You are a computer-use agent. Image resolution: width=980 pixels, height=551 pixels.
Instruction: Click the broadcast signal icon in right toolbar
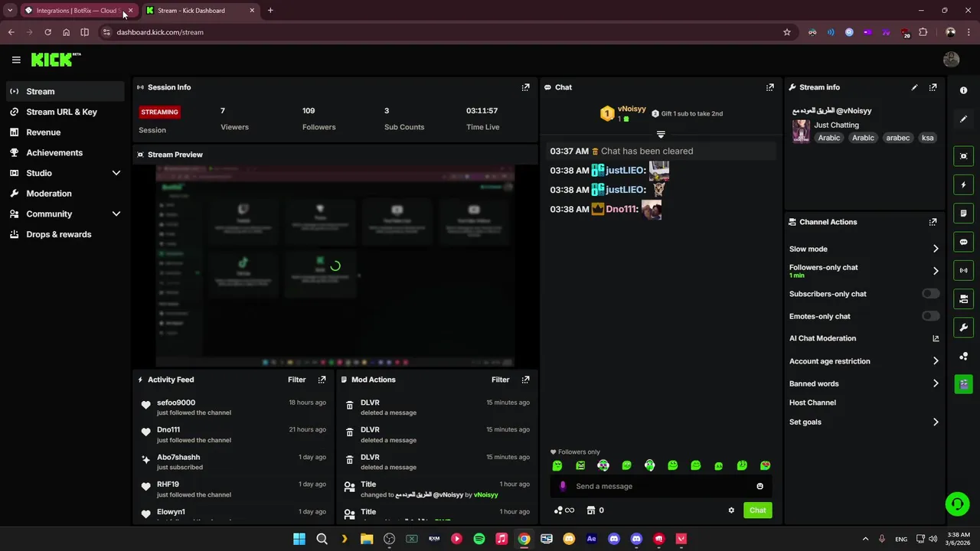coord(964,270)
